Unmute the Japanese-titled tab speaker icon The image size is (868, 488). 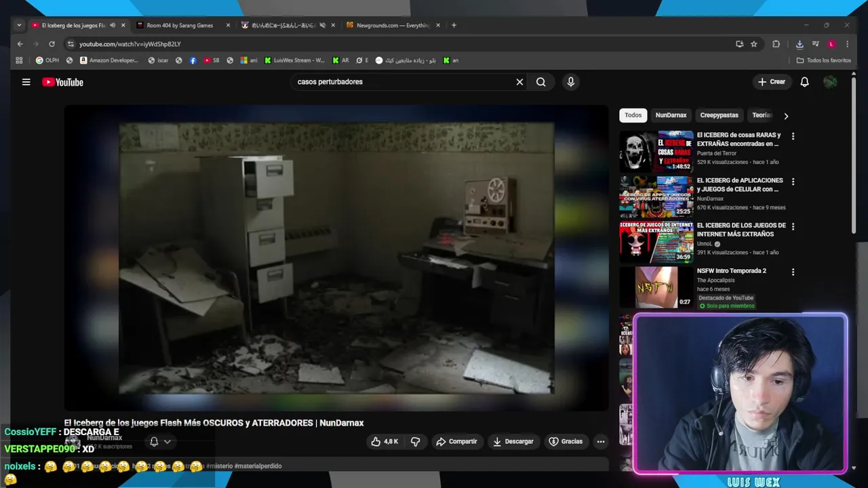point(322,25)
